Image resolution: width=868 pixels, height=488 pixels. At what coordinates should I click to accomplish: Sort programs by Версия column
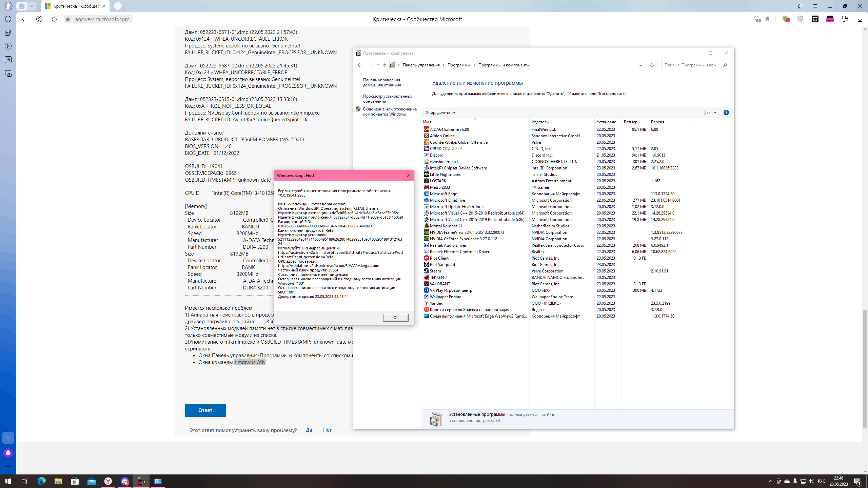(670, 122)
